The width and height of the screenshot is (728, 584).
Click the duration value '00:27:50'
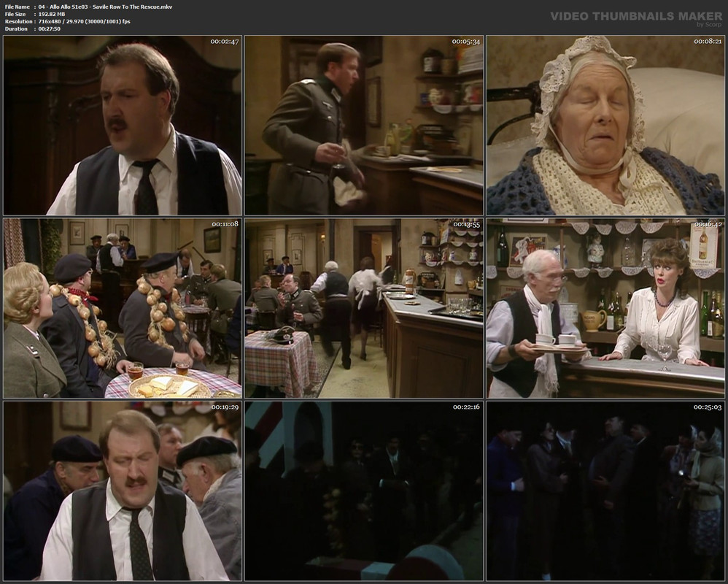(x=49, y=28)
